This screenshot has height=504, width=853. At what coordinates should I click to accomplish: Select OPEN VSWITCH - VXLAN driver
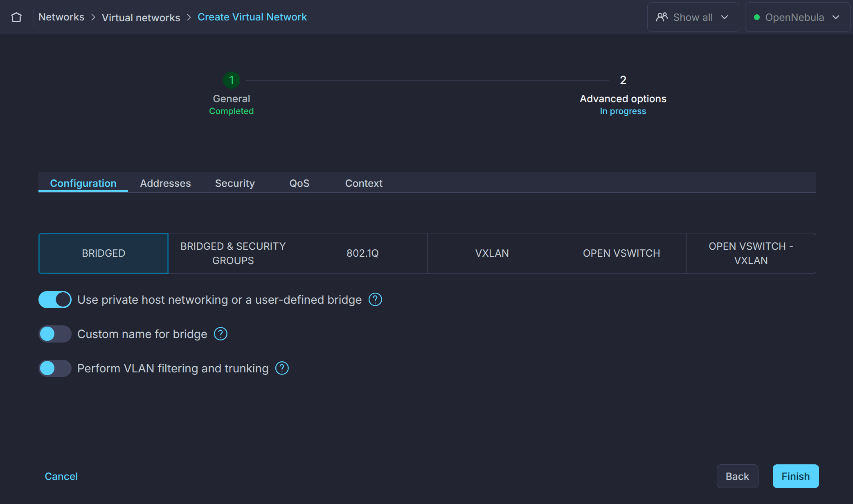pyautogui.click(x=751, y=253)
